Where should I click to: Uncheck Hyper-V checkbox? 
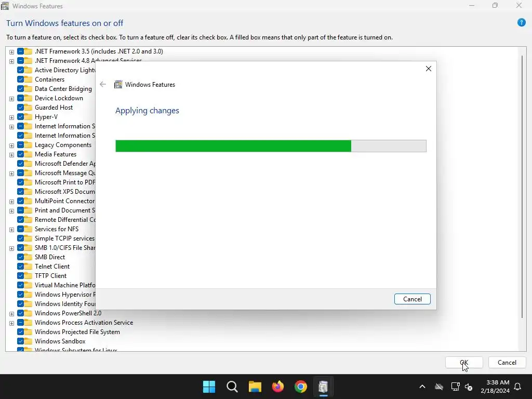[x=20, y=117]
